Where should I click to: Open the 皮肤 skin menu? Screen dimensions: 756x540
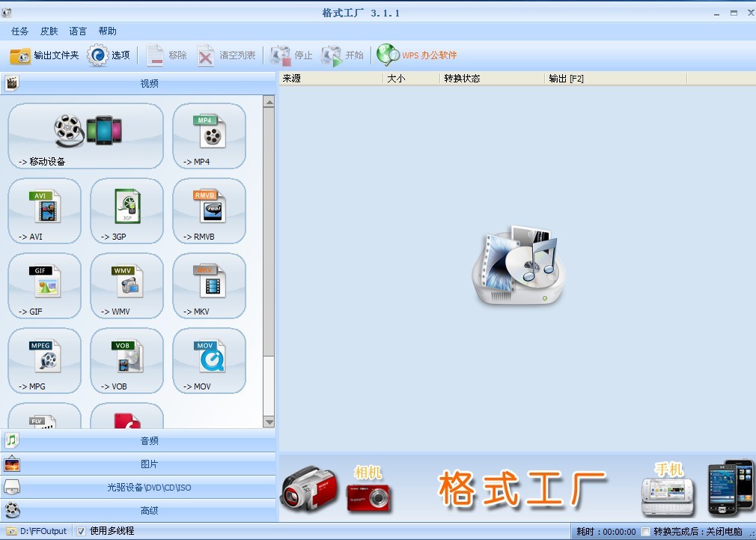tap(49, 31)
